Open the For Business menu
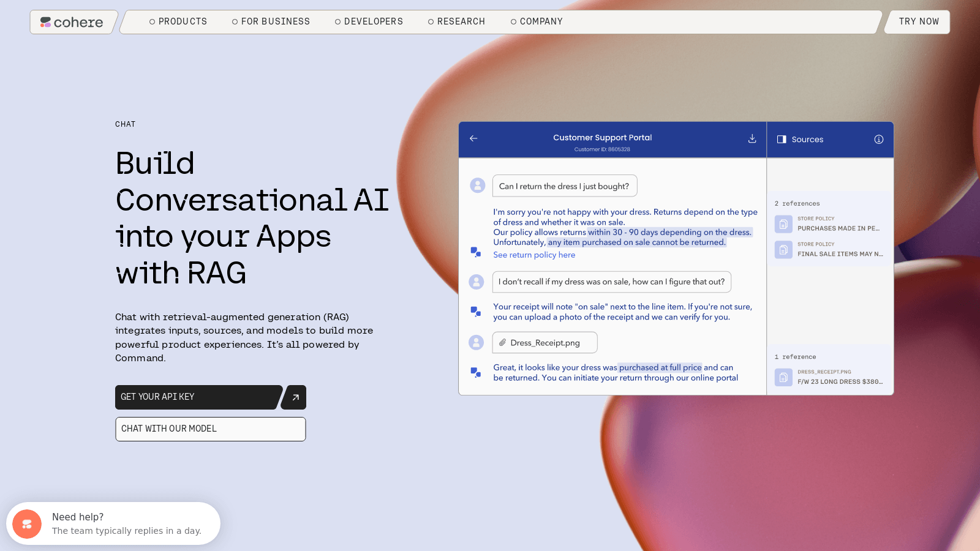980x551 pixels. [271, 21]
